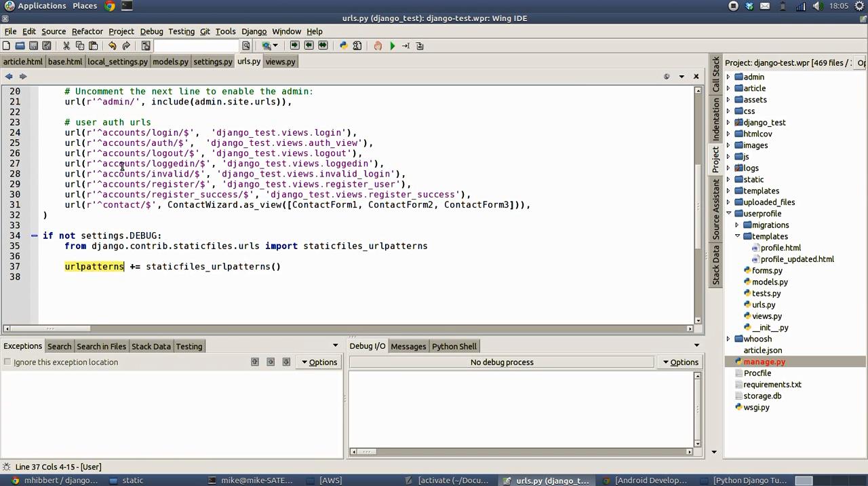Expand the migrations folder
868x486 pixels.
737,225
